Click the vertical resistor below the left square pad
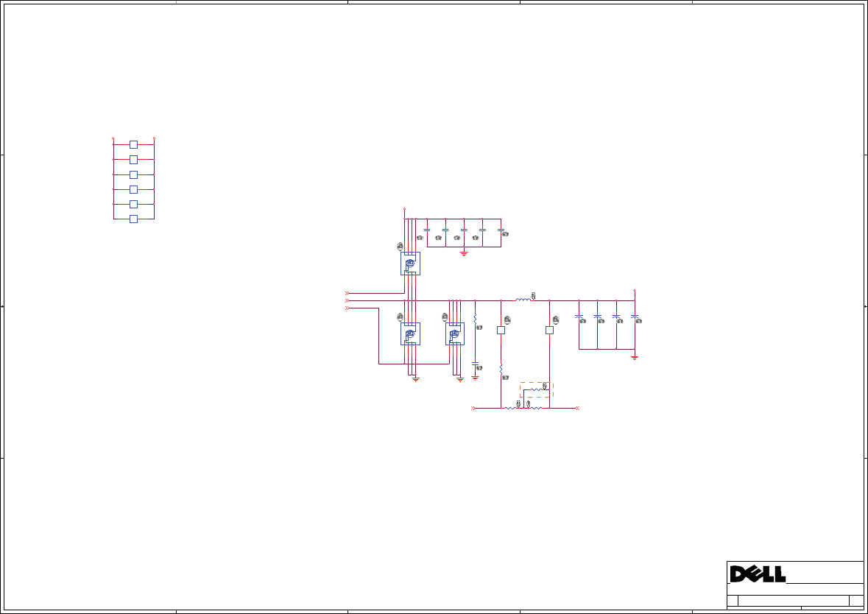This screenshot has height=614, width=868. tap(501, 370)
